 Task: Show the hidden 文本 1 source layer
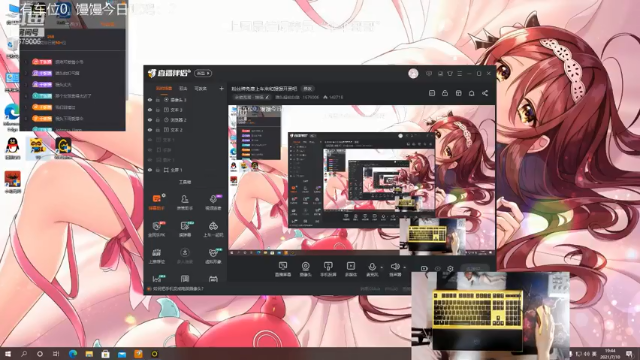(150, 140)
